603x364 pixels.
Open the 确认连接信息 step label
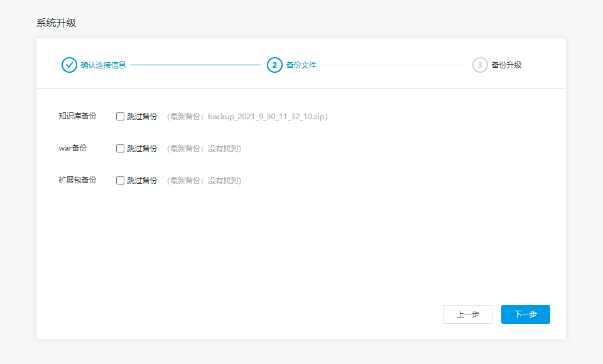pyautogui.click(x=104, y=65)
